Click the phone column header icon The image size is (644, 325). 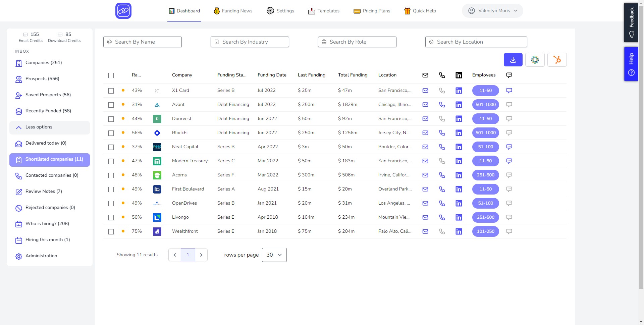(x=442, y=75)
